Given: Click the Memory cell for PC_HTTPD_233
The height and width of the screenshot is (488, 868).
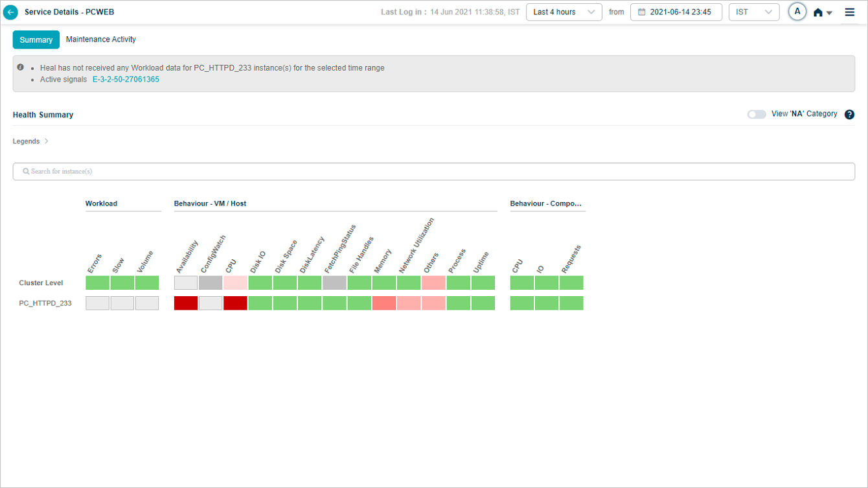Looking at the screenshot, I should click(384, 303).
